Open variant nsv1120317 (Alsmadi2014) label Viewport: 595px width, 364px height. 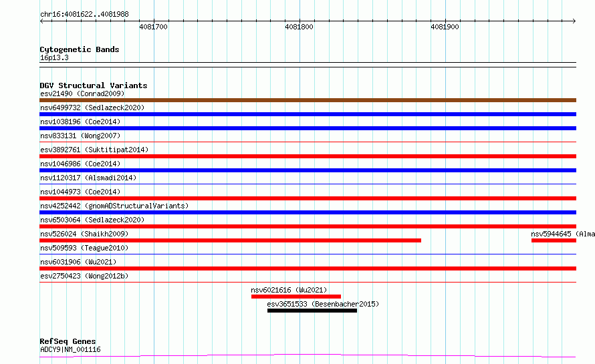coord(88,178)
